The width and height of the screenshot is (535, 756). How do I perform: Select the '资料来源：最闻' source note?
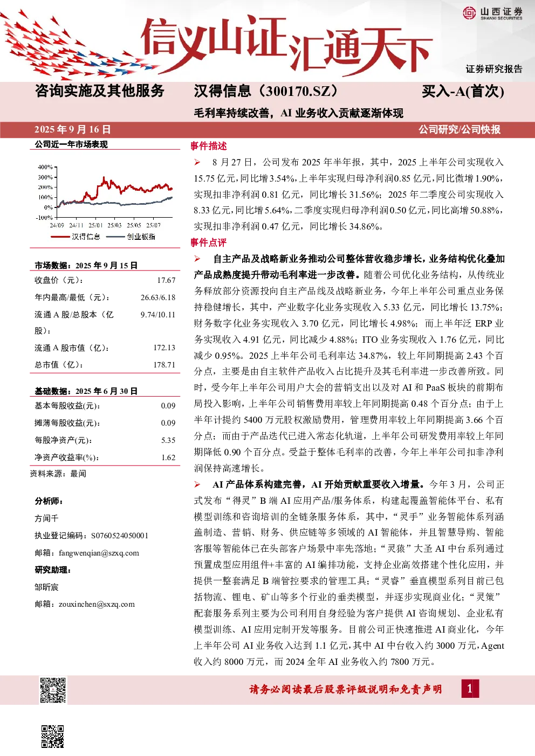[x=58, y=474]
